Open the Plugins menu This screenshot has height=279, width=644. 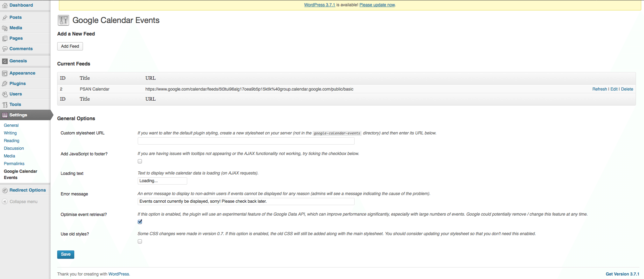point(17,84)
